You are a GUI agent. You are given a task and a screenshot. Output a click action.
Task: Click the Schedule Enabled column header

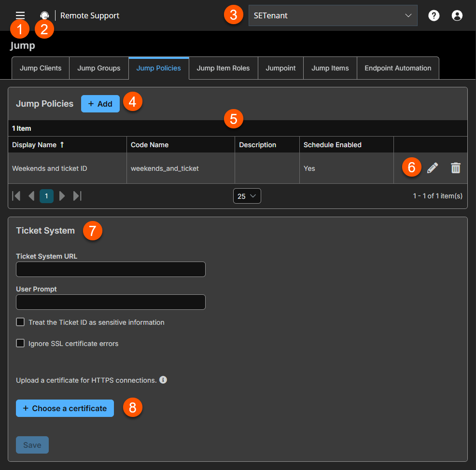point(346,145)
